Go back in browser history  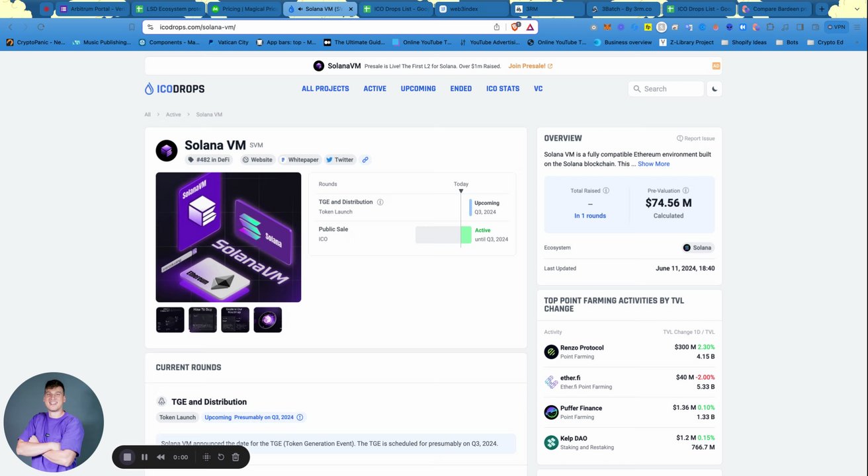click(x=10, y=27)
